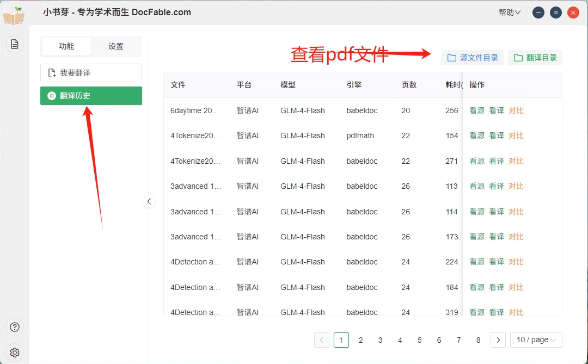The width and height of the screenshot is (588, 364).
Task: Select 翻译历史 in the sidebar
Action: [91, 96]
